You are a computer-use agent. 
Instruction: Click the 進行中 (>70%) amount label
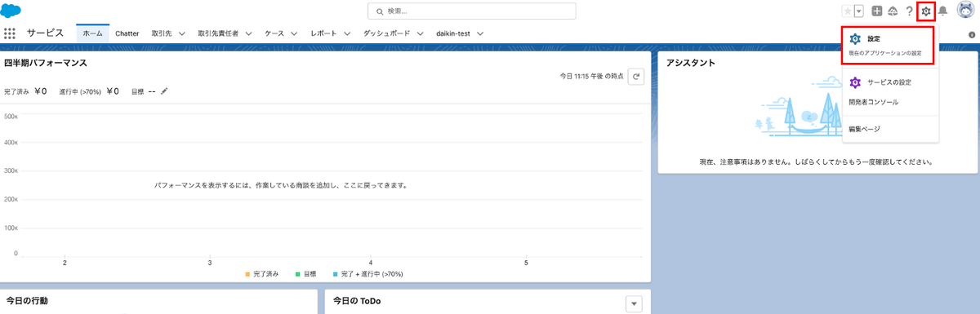pos(80,91)
